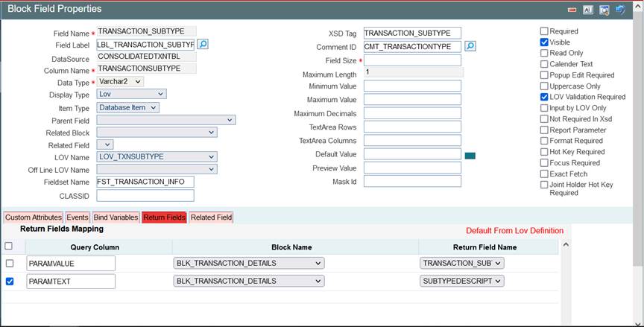Check Uppercase Only
The image size is (644, 327).
point(544,86)
